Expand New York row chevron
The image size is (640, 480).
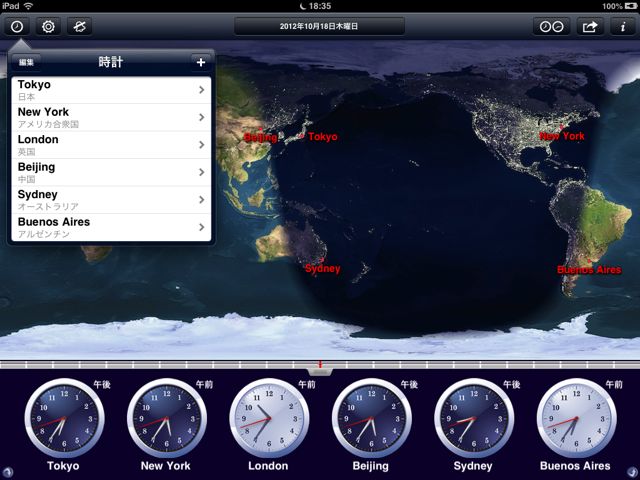[202, 117]
